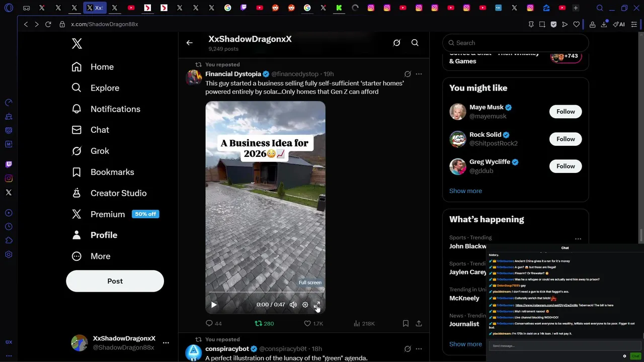Screen dimensions: 644x362
Task: Open instagram.com reel link in chat
Action: [x=546, y=305]
